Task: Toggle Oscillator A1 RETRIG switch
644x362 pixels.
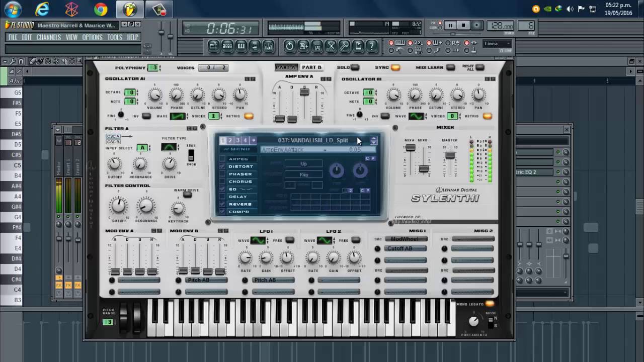Action: click(x=249, y=116)
